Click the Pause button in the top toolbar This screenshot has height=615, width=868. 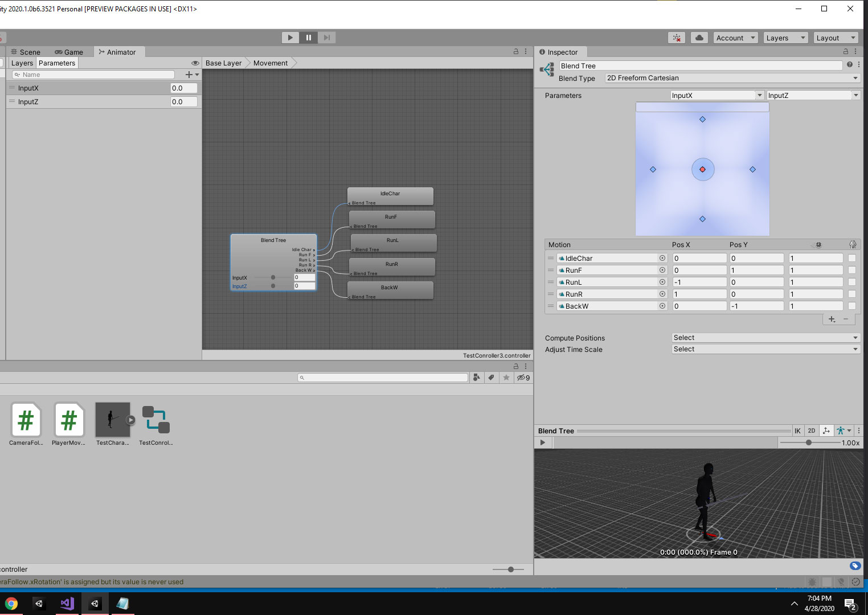(309, 38)
